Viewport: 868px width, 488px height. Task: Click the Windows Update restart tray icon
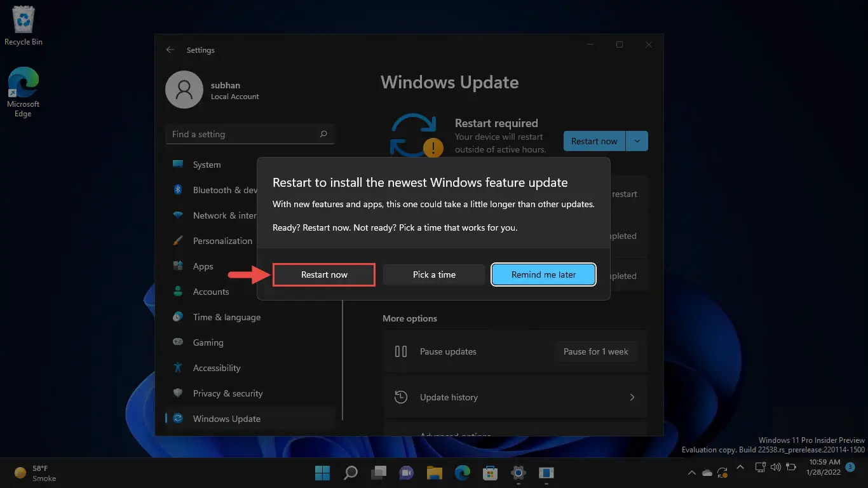tap(722, 472)
